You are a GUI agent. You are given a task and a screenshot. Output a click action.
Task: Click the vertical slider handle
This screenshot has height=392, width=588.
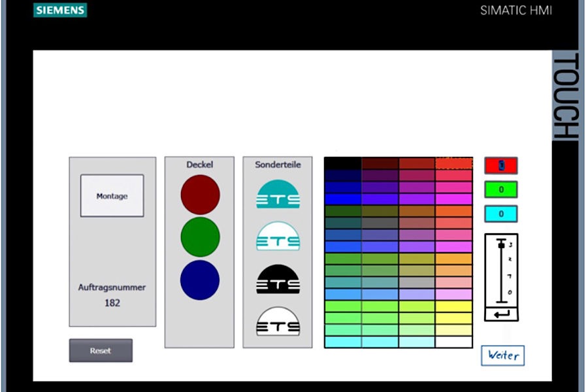[501, 245]
